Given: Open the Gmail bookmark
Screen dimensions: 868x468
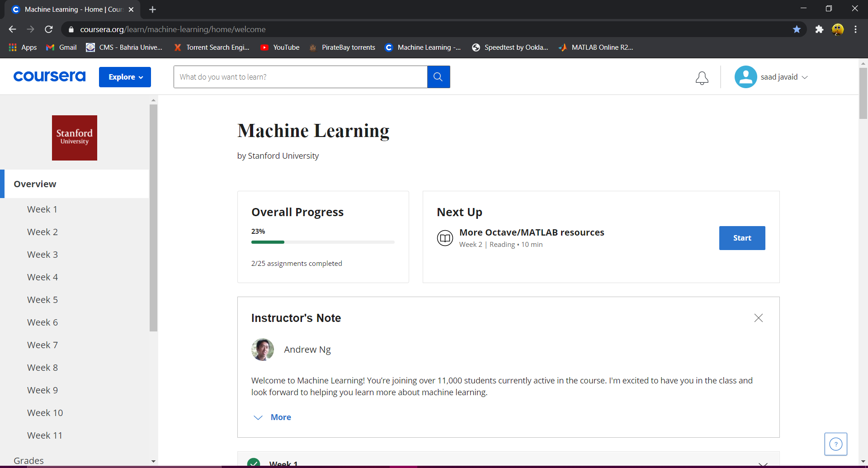Looking at the screenshot, I should (x=61, y=47).
